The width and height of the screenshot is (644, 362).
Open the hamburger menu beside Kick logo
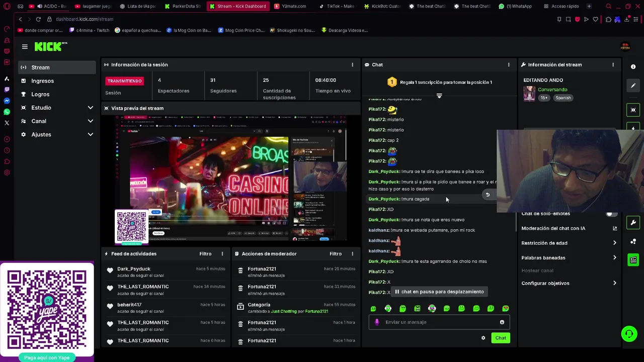point(25,47)
